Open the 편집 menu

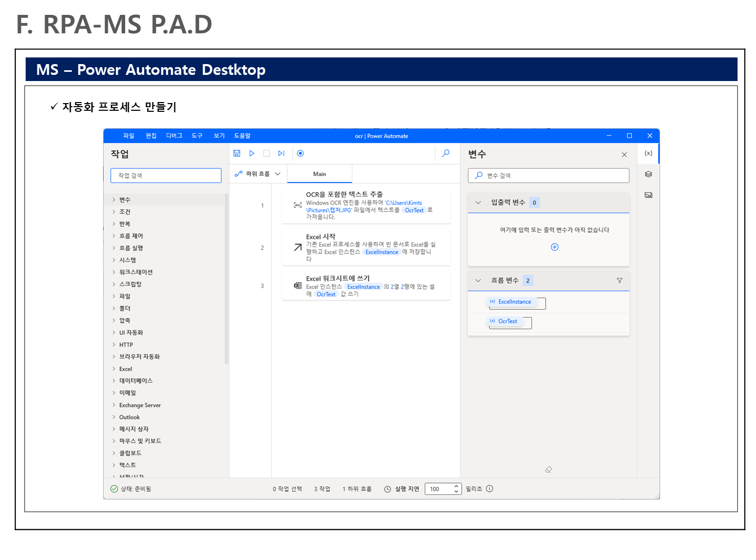(x=151, y=136)
